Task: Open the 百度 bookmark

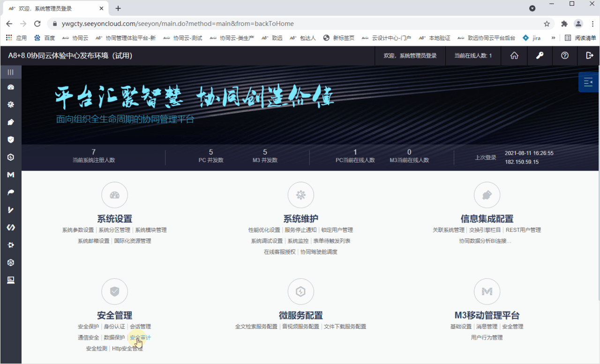Action: 45,38
